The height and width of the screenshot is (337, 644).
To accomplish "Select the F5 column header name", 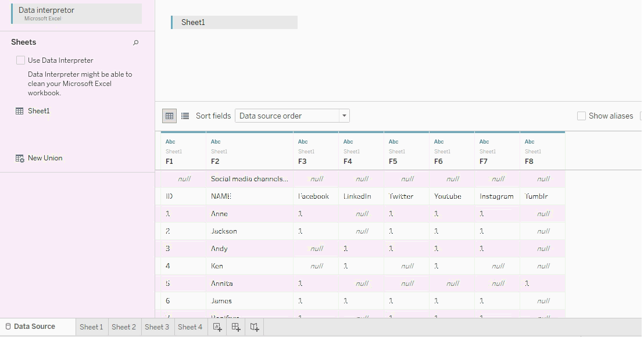I will point(393,162).
